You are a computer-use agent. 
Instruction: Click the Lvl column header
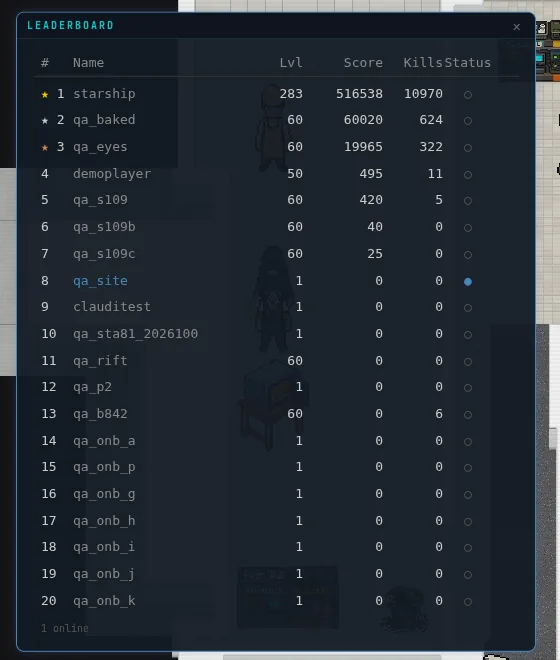[291, 63]
